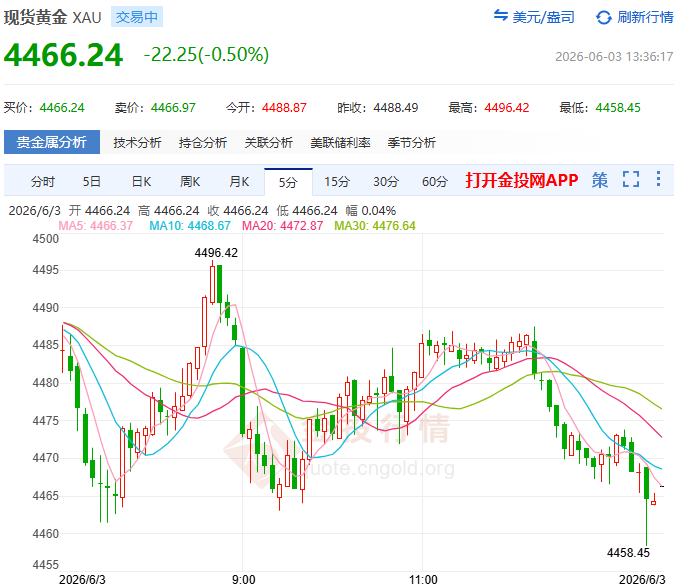
Task: Click the 幅 0.04% amplitude readout
Action: pos(371,211)
